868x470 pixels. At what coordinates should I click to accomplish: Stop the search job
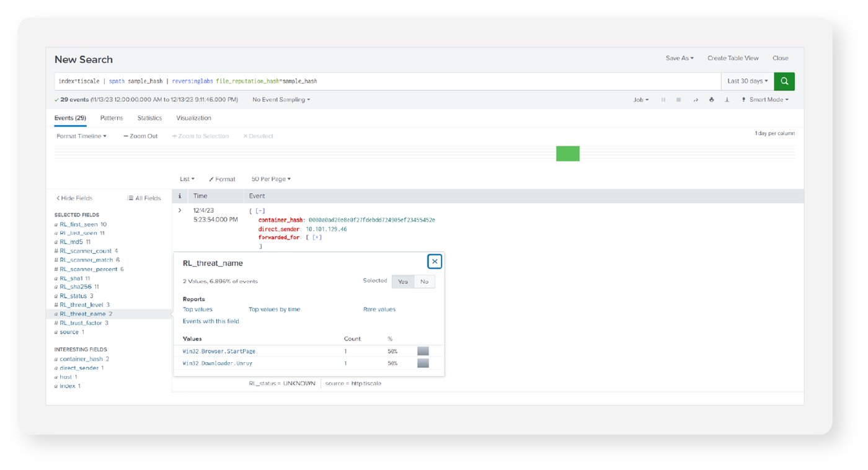pyautogui.click(x=679, y=100)
